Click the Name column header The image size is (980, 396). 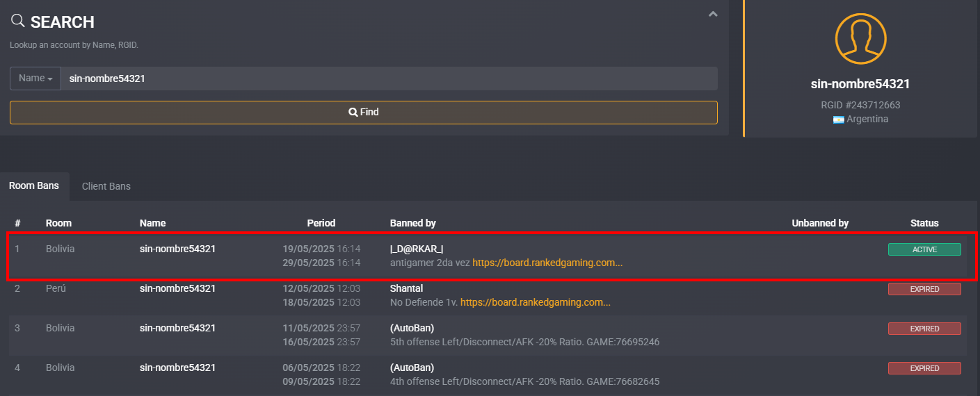coord(152,223)
